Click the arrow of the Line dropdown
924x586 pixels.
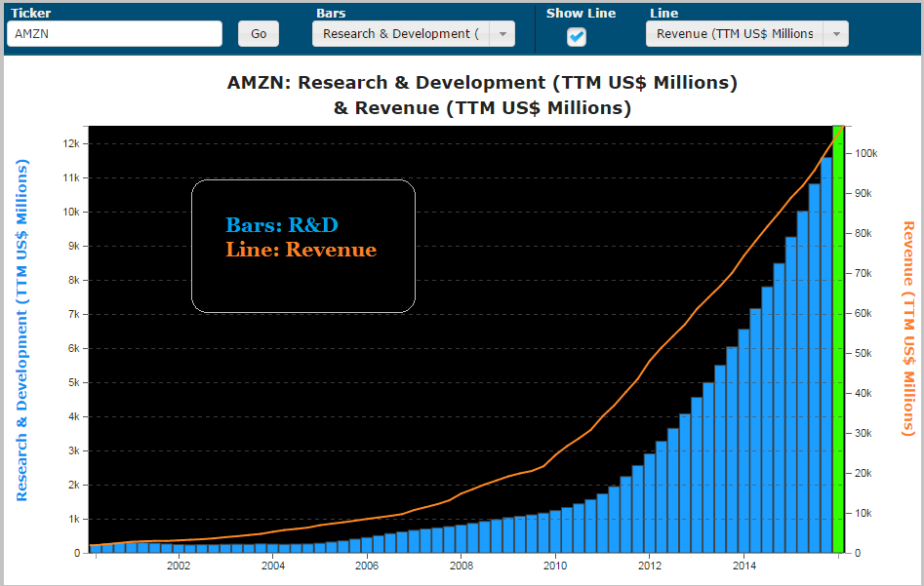tap(836, 33)
